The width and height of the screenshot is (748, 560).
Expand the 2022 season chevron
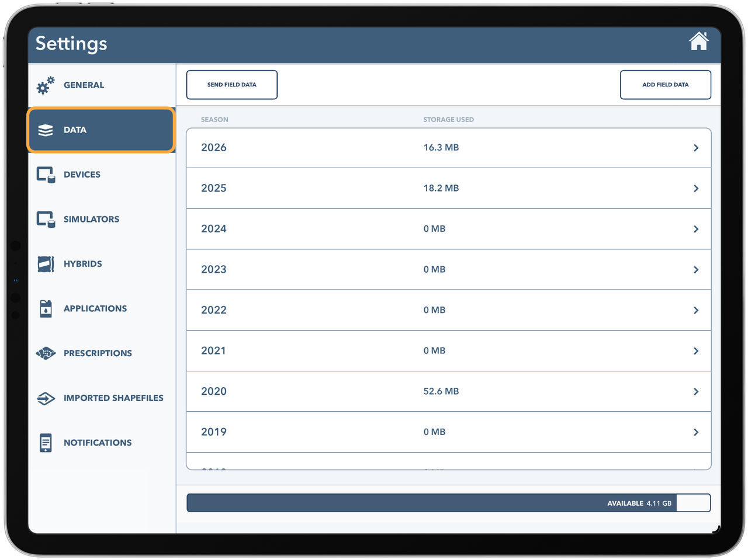point(696,310)
